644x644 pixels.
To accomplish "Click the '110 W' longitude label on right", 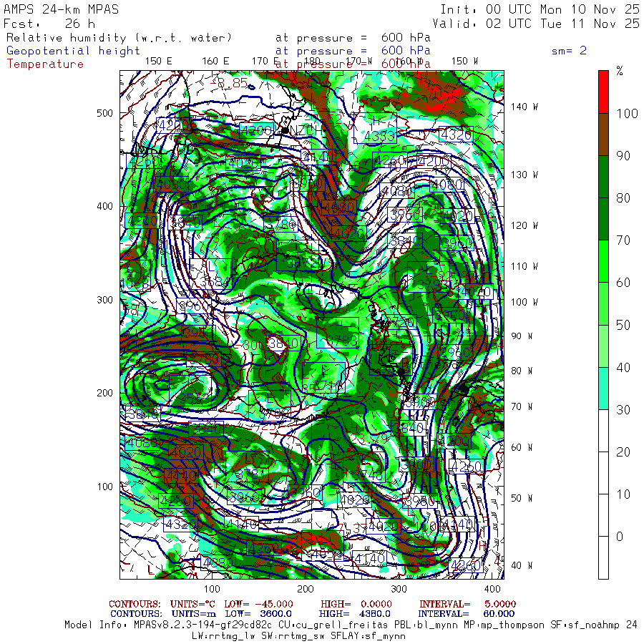I will click(524, 267).
